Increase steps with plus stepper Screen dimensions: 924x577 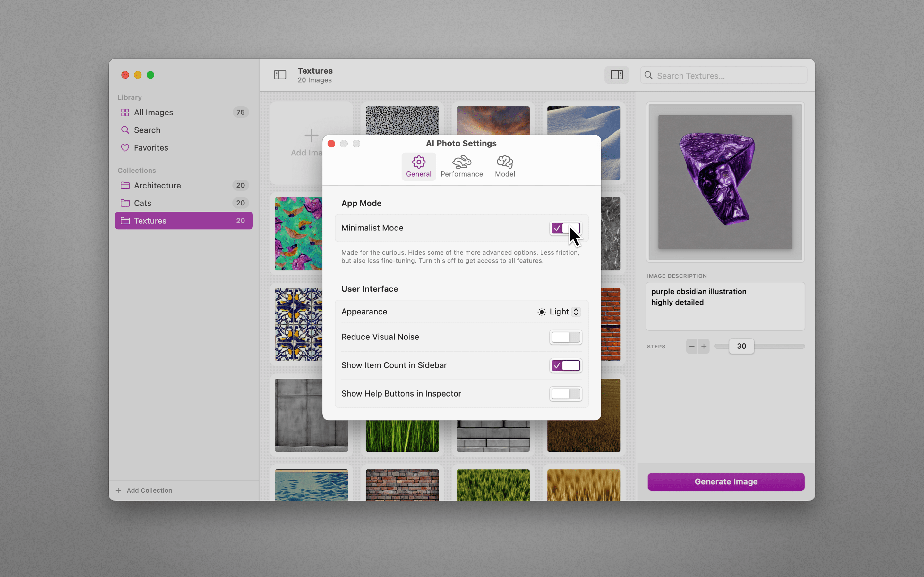pyautogui.click(x=704, y=346)
